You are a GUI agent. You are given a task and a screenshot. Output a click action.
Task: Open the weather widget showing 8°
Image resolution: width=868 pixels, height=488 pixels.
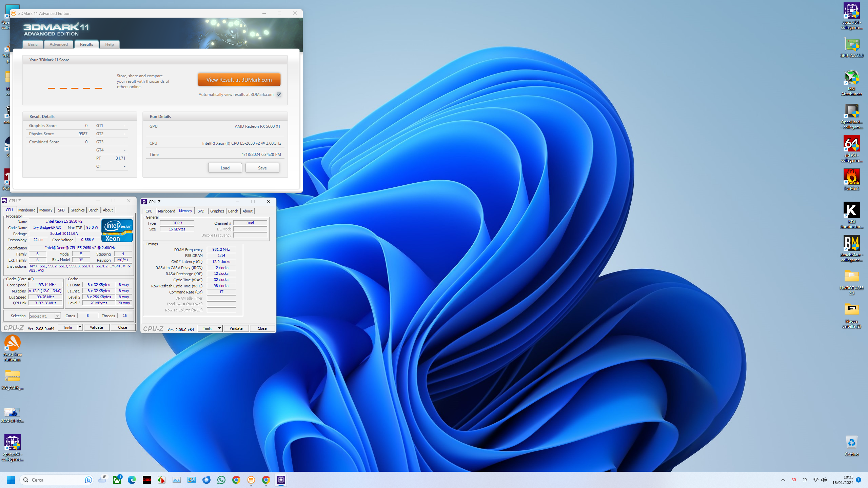click(102, 480)
